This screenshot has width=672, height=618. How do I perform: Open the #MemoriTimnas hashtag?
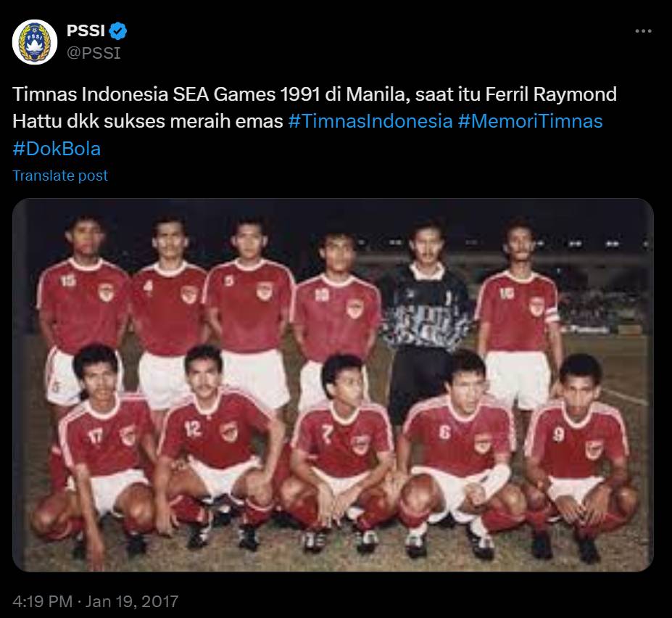[x=530, y=121]
